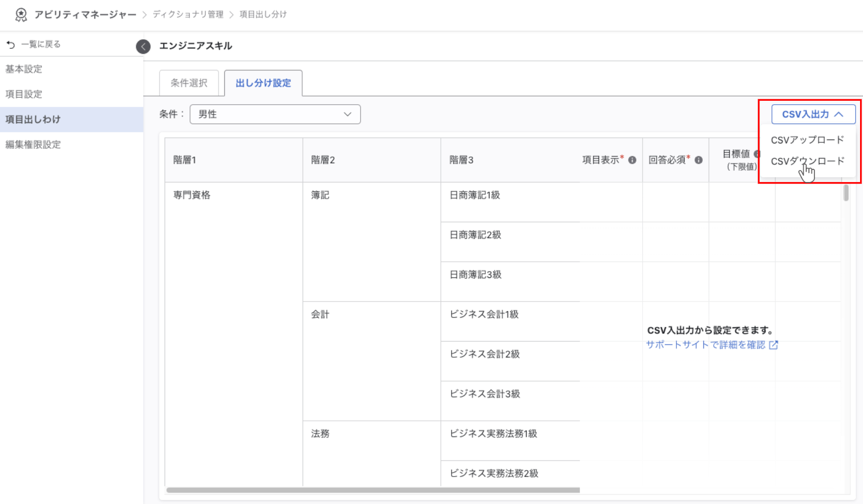This screenshot has width=863, height=504.
Task: Open 項目設定 in the sidebar
Action: point(72,94)
